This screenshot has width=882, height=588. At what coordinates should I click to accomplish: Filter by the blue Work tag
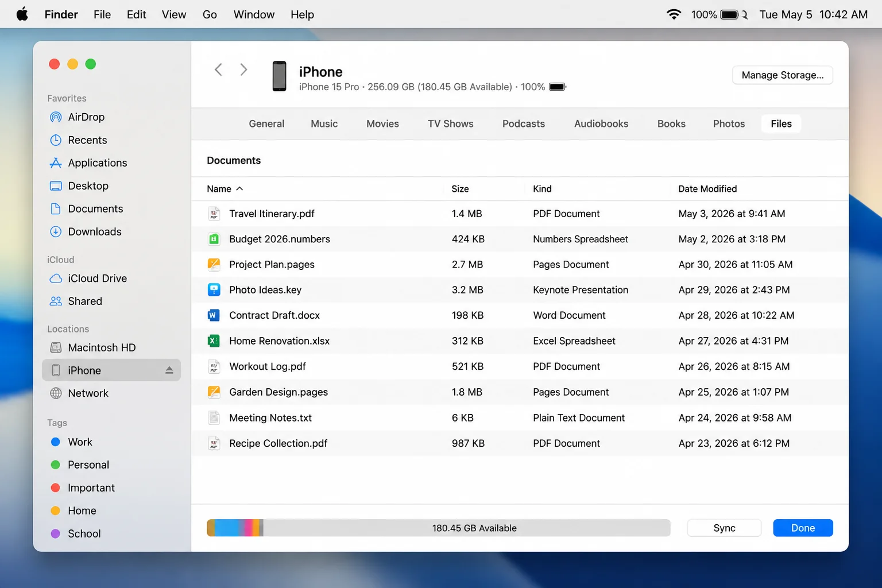(x=56, y=442)
